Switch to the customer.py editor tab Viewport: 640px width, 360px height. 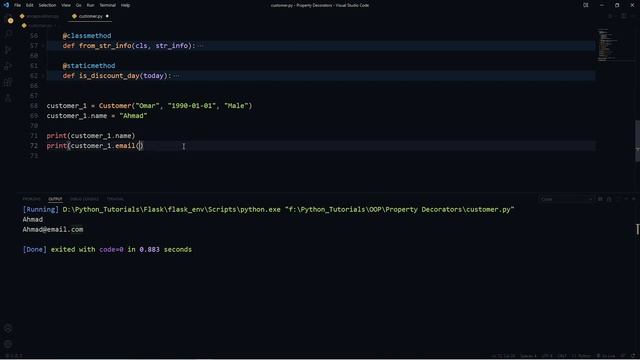pyautogui.click(x=90, y=16)
